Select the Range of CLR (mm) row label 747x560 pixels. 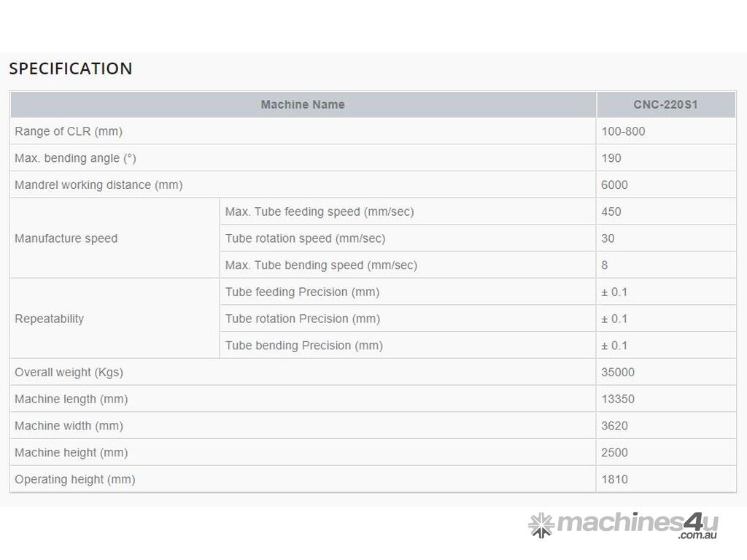(69, 131)
